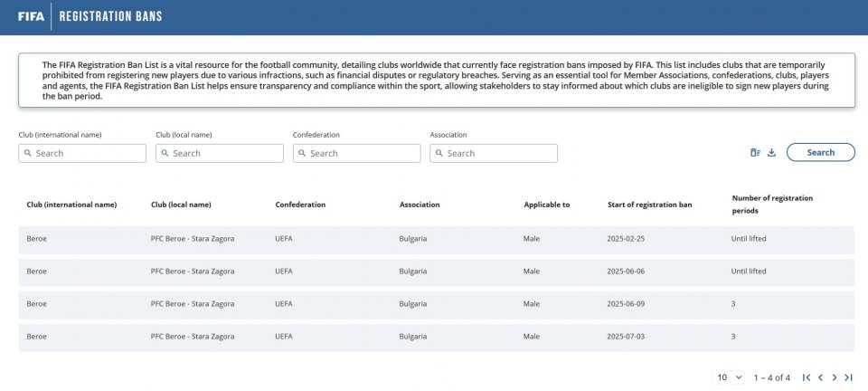The width and height of the screenshot is (868, 391).
Task: Click PFC Beroe - Stara Zagora in 2025-06-06 row
Action: (192, 272)
